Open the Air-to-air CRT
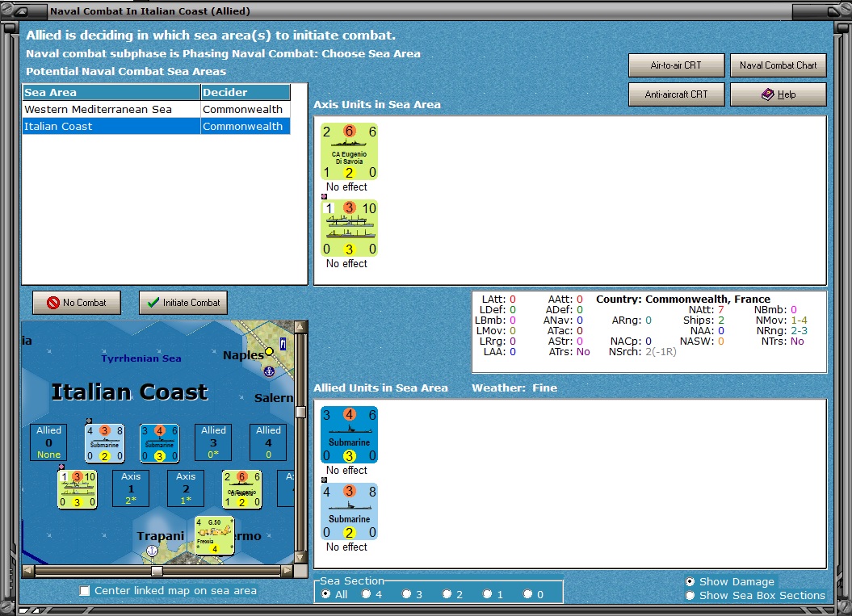 tap(677, 65)
